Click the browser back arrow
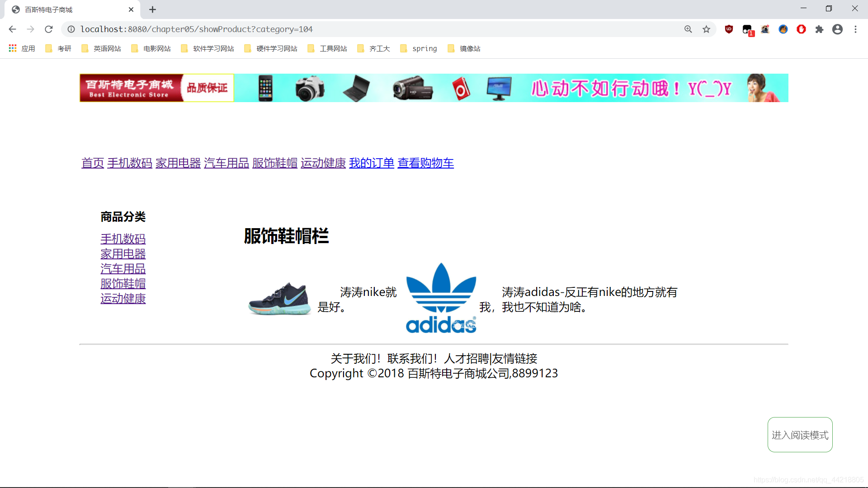Viewport: 868px width, 488px height. (x=12, y=29)
